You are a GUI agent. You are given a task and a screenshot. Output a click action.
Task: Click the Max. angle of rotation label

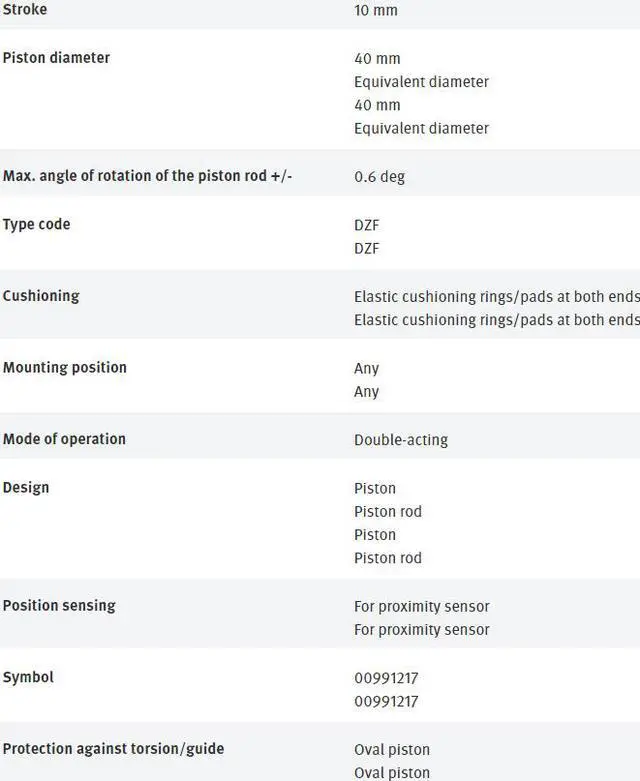click(148, 177)
